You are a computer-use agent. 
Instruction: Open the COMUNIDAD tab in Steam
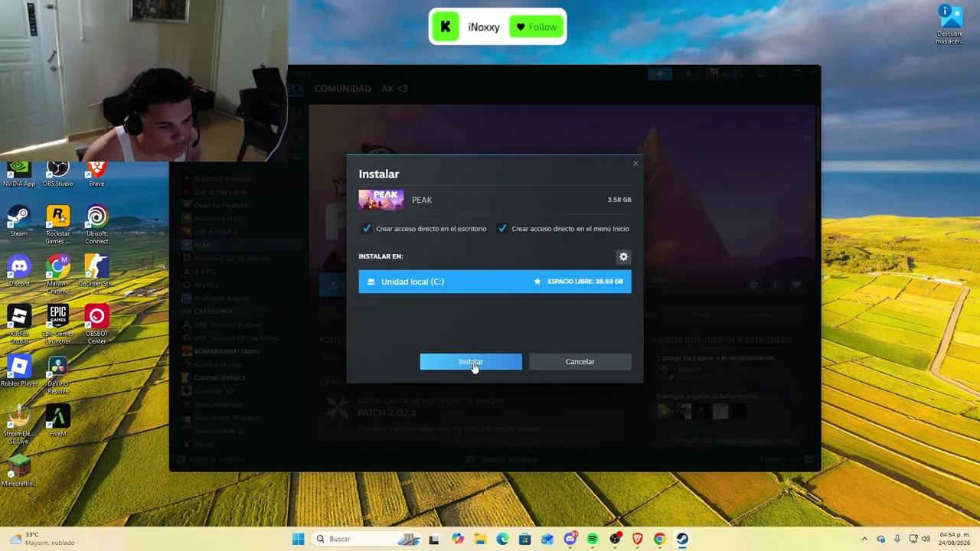pyautogui.click(x=343, y=89)
